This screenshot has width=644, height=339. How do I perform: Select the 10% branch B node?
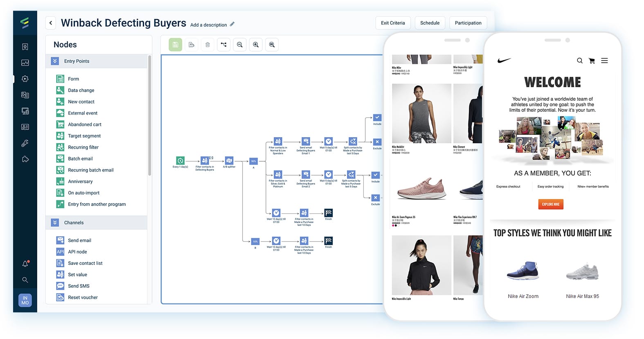tap(255, 242)
